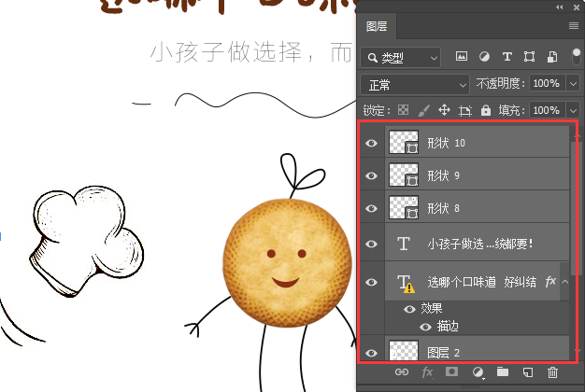Toggle visibility of 描边 stroke effect
Image resolution: width=585 pixels, height=392 pixels.
[425, 327]
